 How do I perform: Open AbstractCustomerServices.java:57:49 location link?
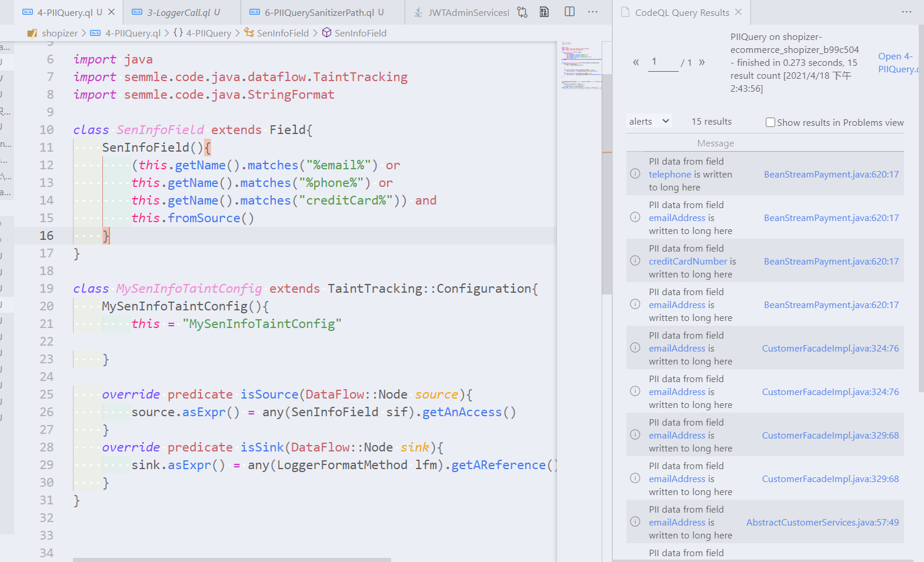(822, 522)
